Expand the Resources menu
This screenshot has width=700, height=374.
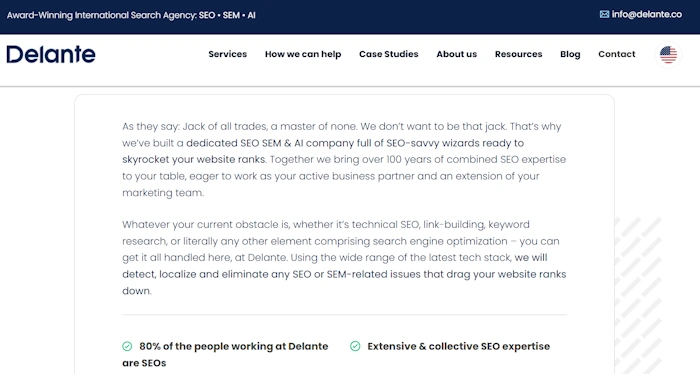coord(518,54)
